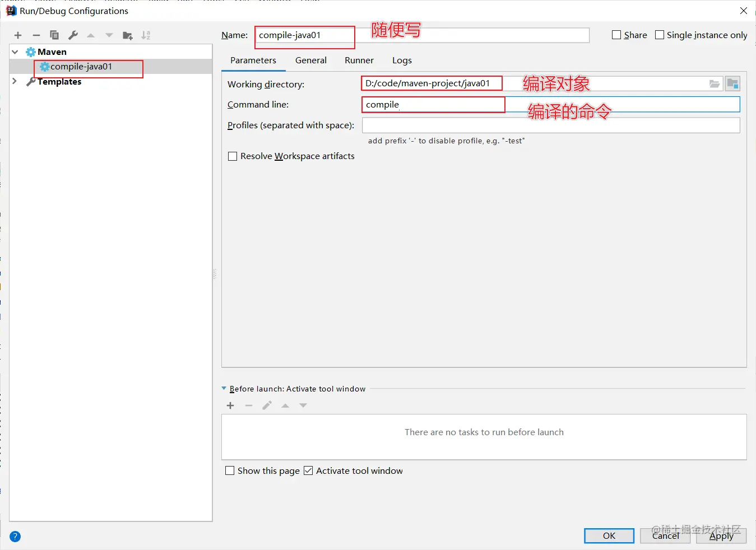Switch to the General tab
Image resolution: width=756 pixels, height=550 pixels.
point(311,60)
